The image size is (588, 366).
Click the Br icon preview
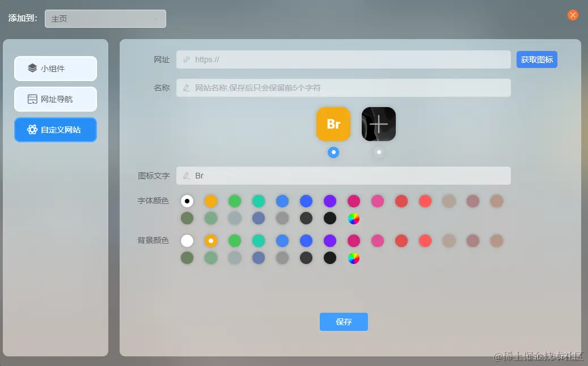(333, 124)
